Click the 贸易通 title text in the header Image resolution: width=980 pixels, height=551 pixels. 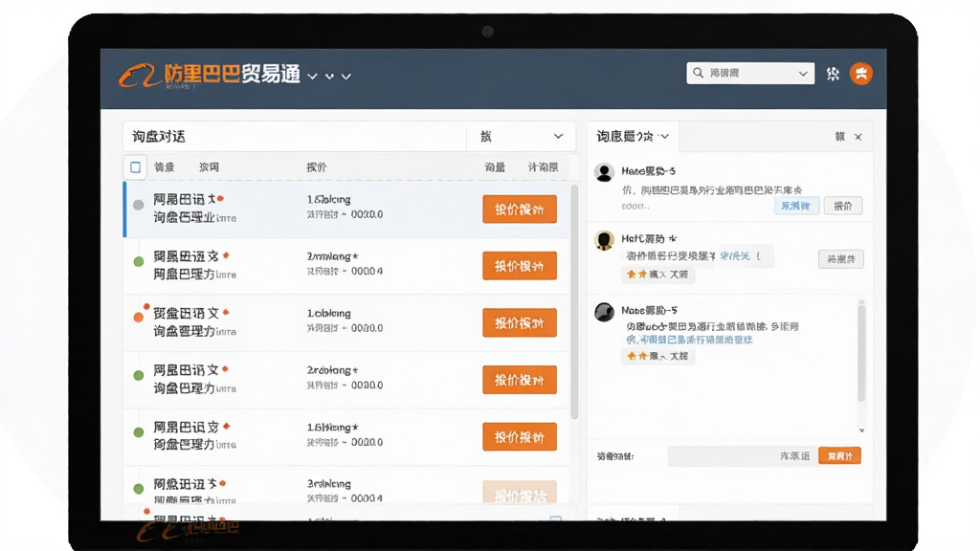(271, 74)
